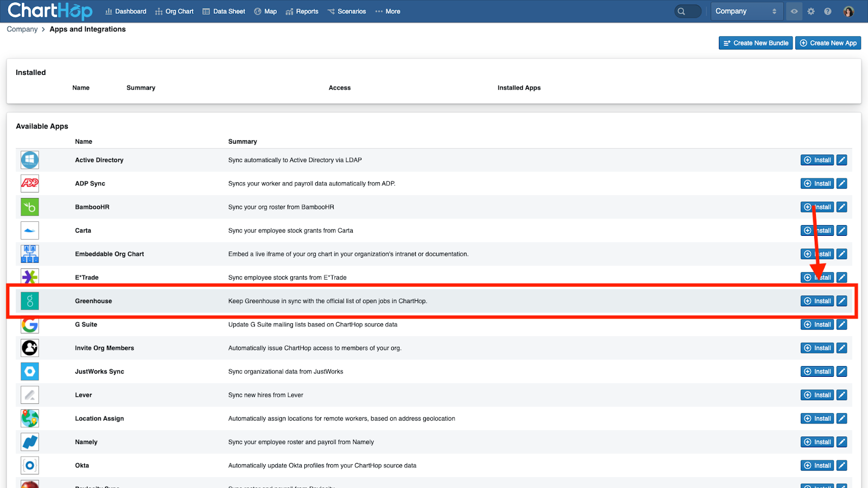Expand the More menu
This screenshot has height=488, width=868.
(387, 11)
